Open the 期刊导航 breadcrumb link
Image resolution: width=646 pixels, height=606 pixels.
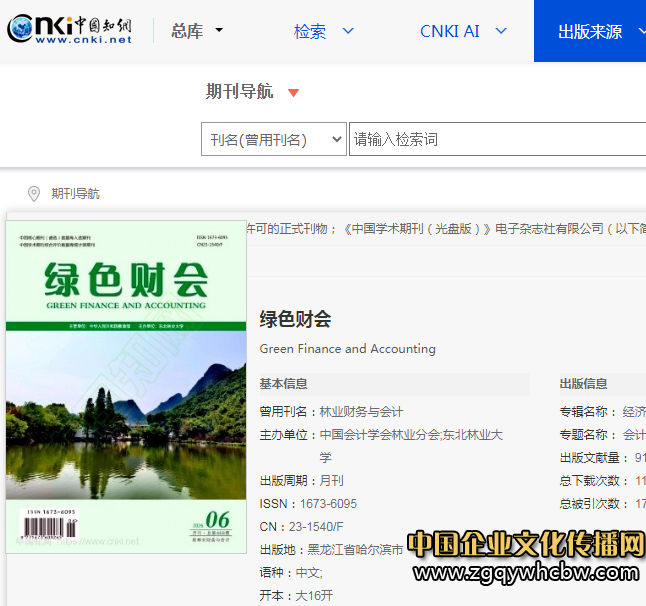pos(75,194)
